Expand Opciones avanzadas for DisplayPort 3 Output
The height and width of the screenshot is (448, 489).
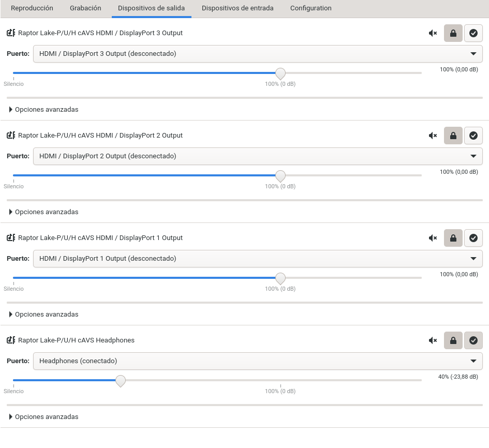click(43, 110)
